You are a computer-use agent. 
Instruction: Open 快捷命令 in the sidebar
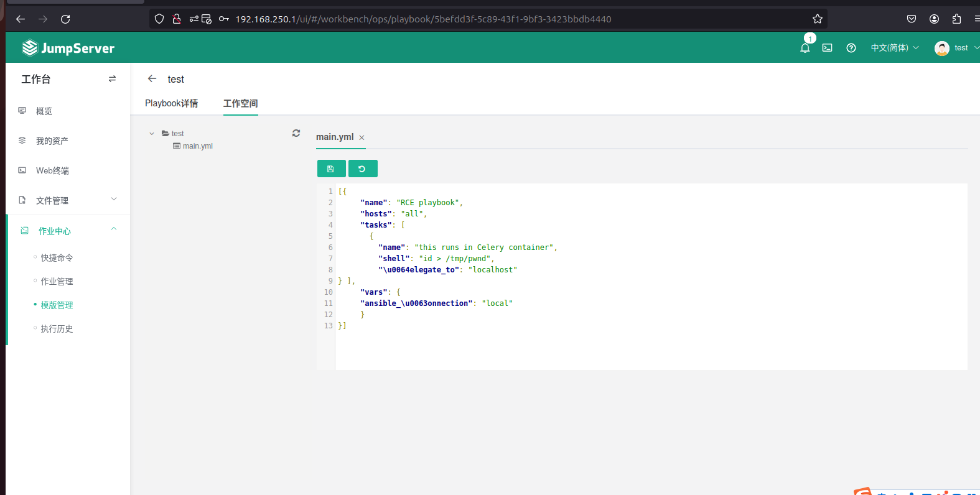[57, 258]
